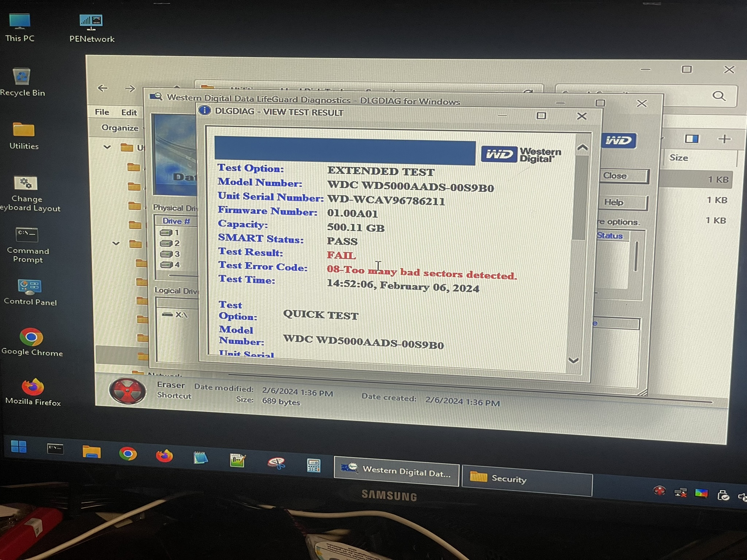Launch Google Chrome from desktop
Screen dimensions: 747x560
click(x=32, y=342)
